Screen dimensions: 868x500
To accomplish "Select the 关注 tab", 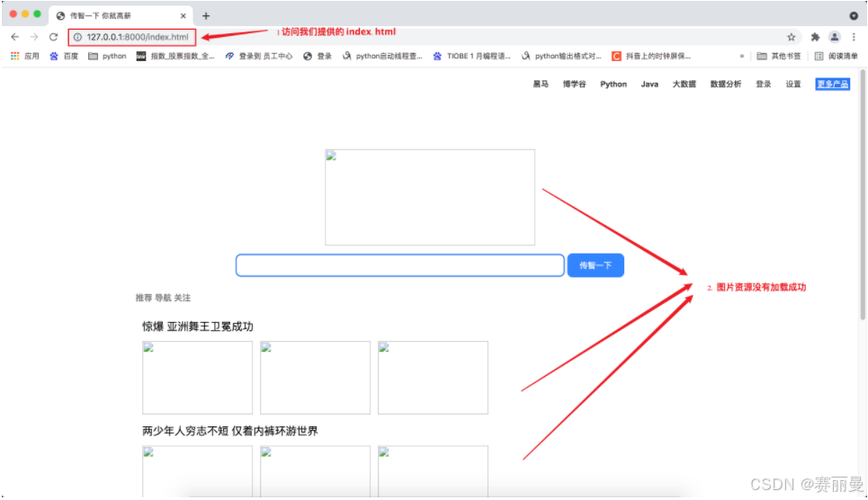I will 182,298.
